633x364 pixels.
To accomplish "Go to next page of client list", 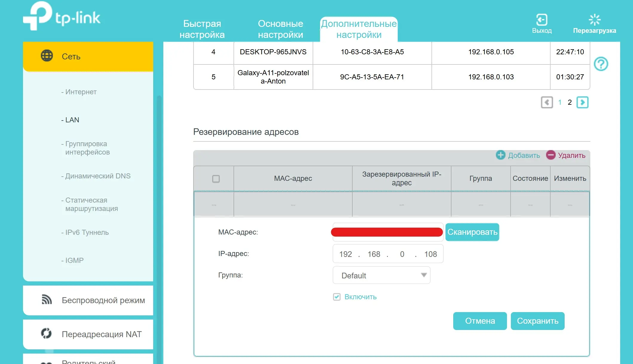I will (582, 102).
